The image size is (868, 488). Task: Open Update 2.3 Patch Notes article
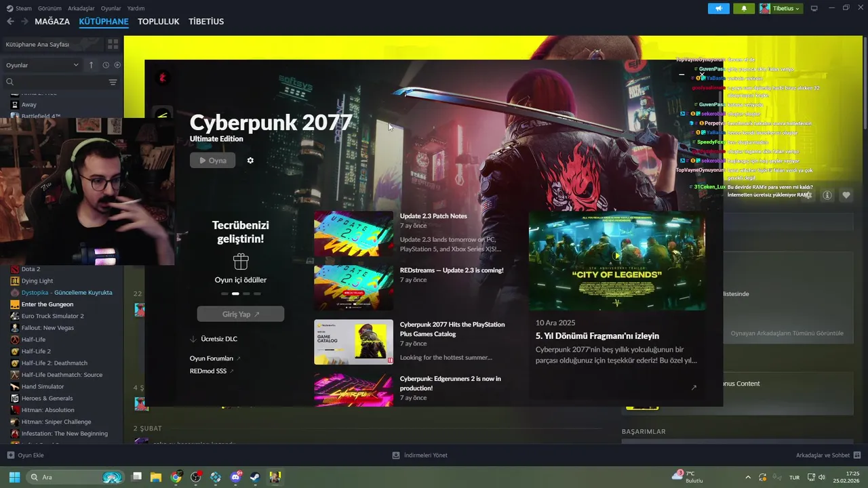pyautogui.click(x=433, y=216)
